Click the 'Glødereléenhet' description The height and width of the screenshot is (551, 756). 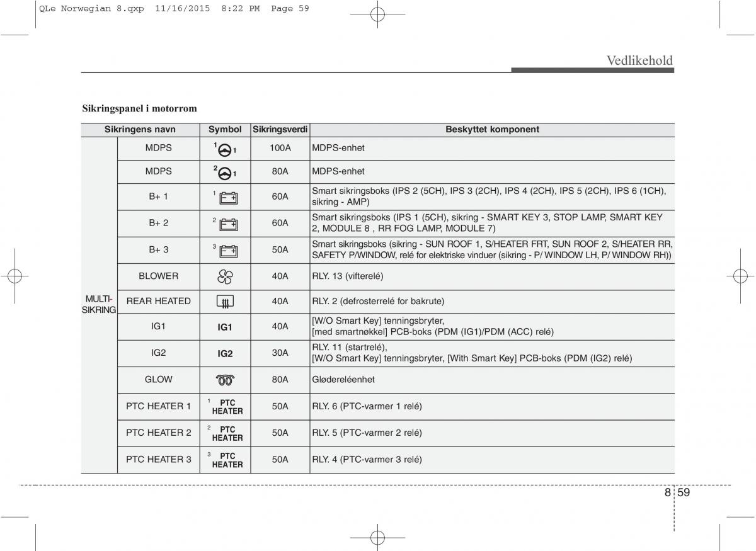(x=343, y=380)
